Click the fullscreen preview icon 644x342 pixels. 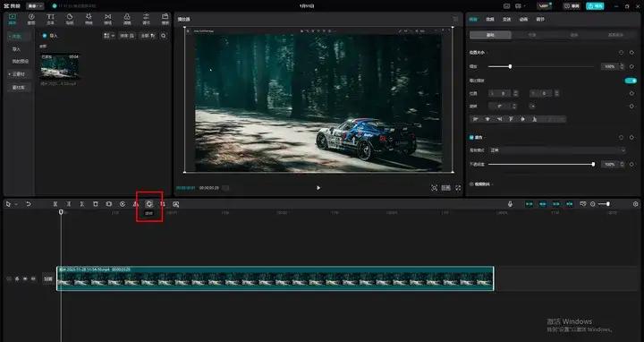coord(458,188)
